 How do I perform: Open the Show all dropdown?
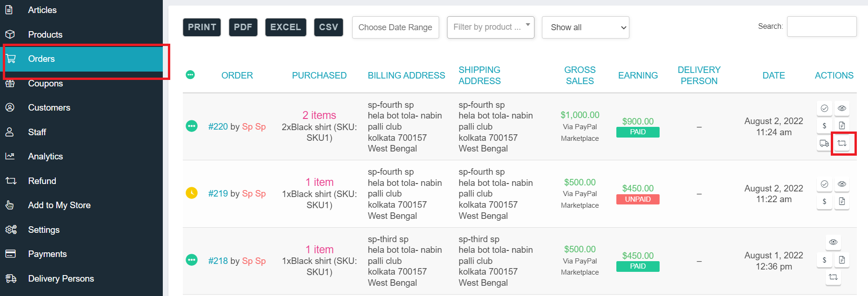(585, 27)
